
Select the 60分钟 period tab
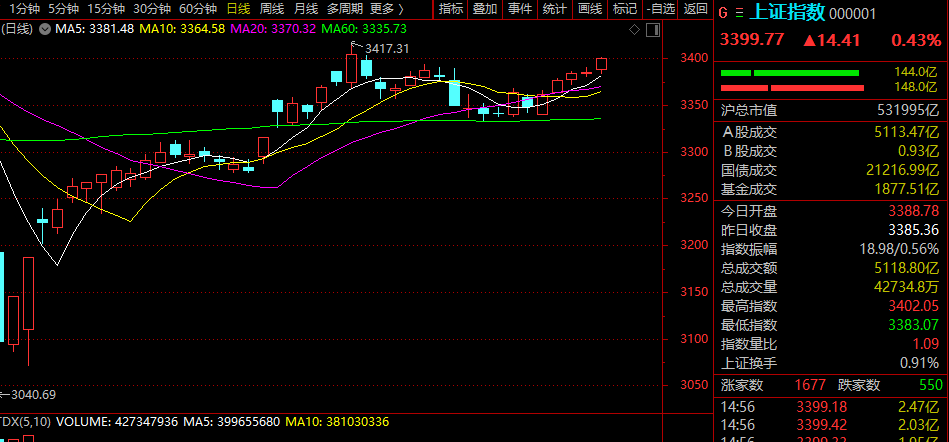pyautogui.click(x=197, y=9)
